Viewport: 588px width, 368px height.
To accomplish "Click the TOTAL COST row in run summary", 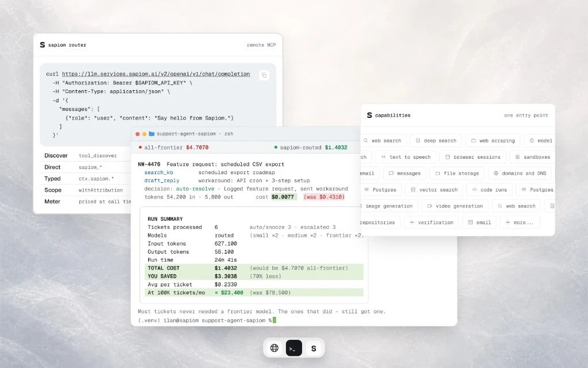I will tap(254, 268).
